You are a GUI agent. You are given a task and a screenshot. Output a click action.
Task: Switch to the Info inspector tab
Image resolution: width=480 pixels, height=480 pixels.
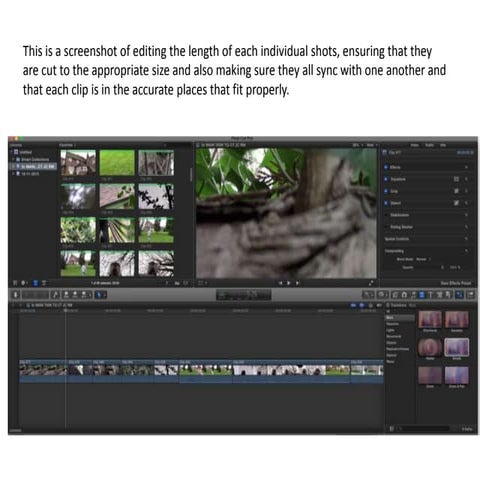443,145
